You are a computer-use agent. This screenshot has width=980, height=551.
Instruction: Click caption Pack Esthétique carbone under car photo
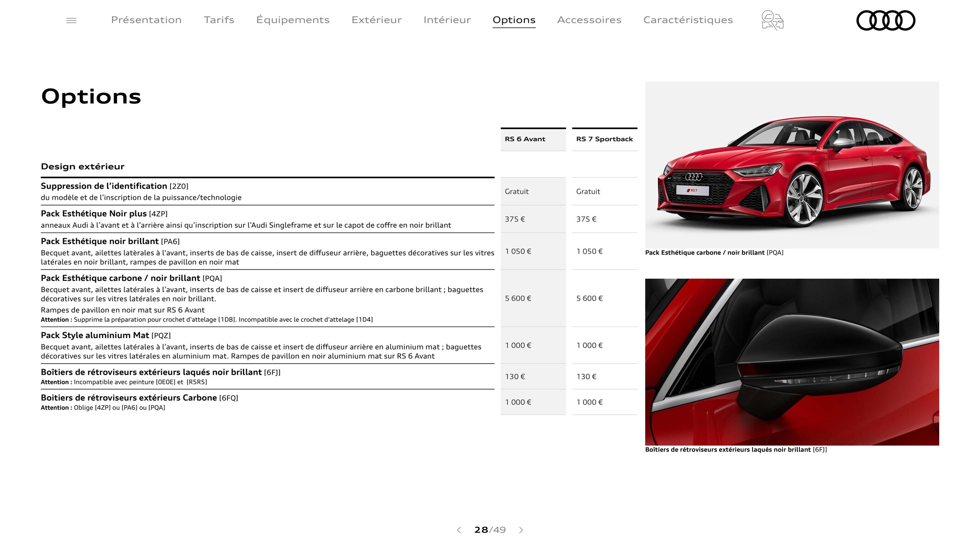[x=714, y=253]
